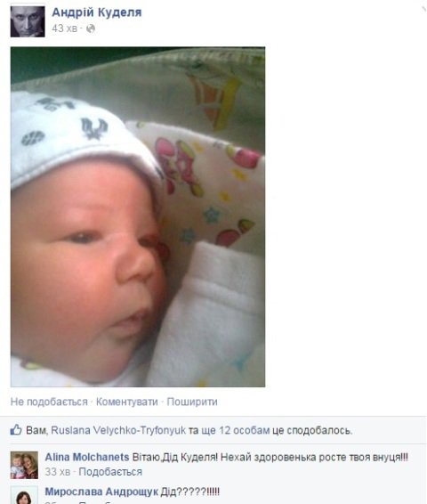Open Мирослава Андрощук's avatar thumbnail
This screenshot has width=427, height=504.
click(24, 495)
